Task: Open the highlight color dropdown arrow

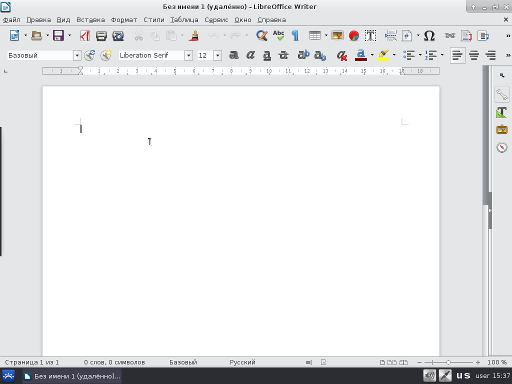Action: pyautogui.click(x=394, y=55)
